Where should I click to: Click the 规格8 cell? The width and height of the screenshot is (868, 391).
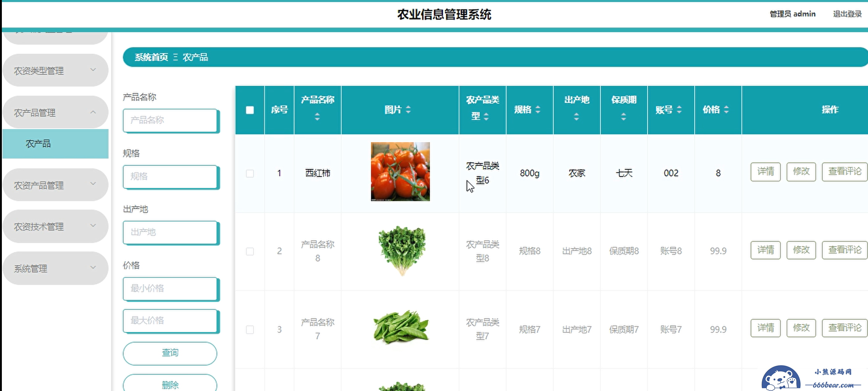[x=529, y=251]
